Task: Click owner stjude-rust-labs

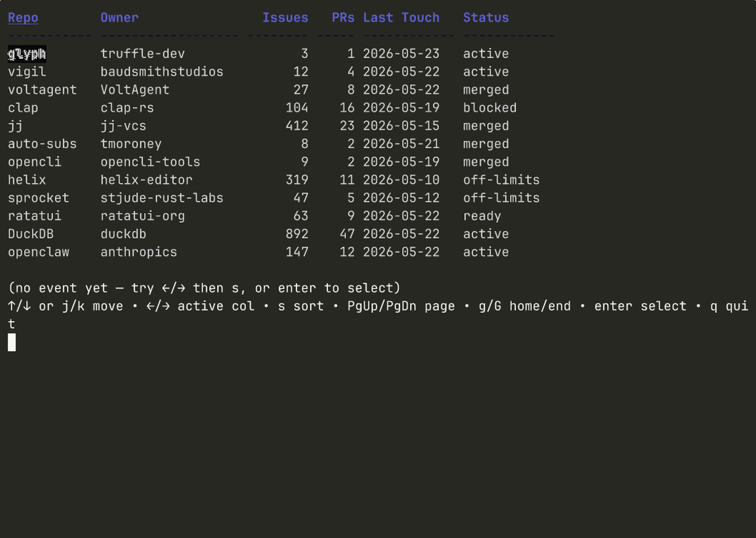Action: click(x=162, y=198)
